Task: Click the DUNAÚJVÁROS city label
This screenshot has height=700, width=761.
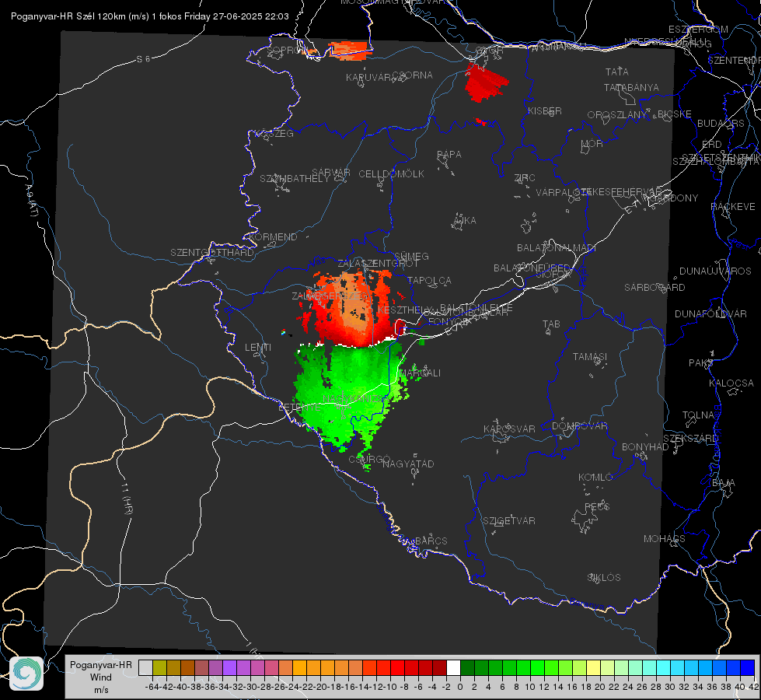Action: [715, 271]
